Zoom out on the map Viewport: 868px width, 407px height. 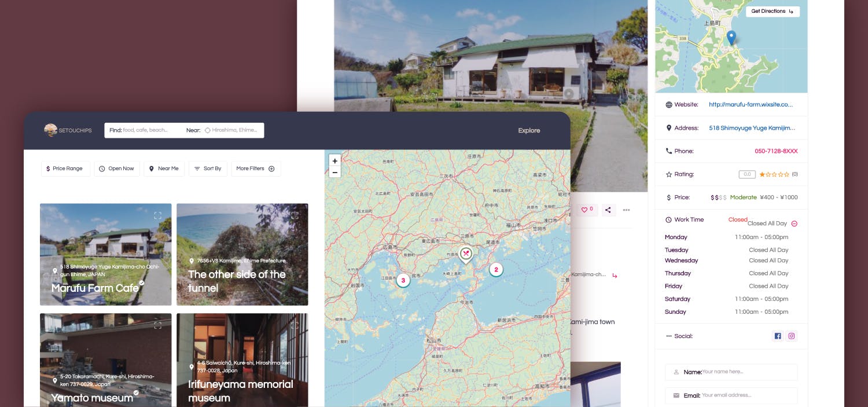[x=334, y=172]
